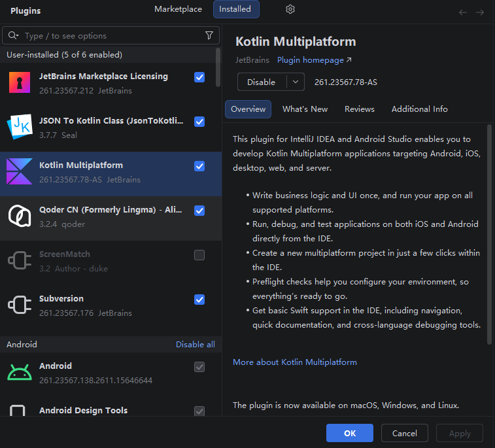Switch to the Installed tab
The image size is (495, 448).
(x=235, y=9)
